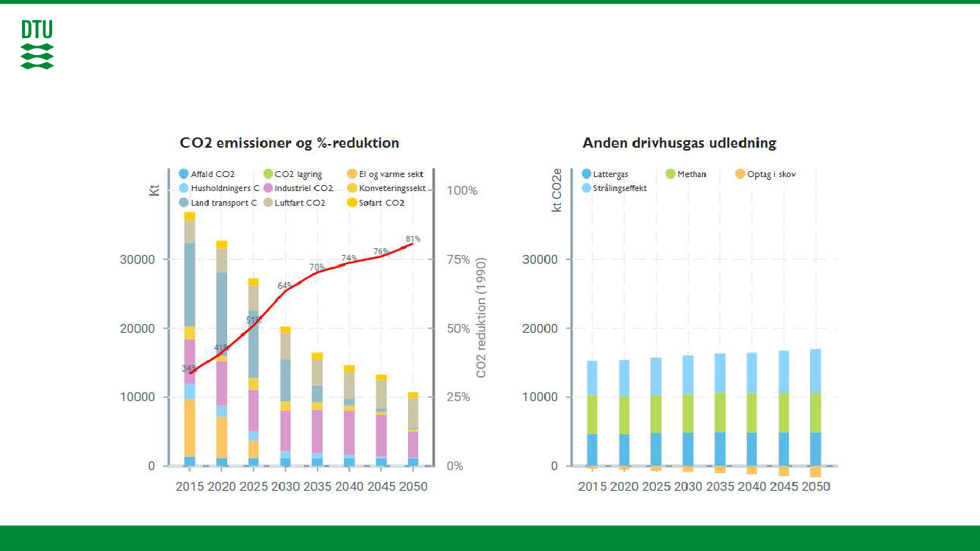Click the 75% right-axis tick label
The image size is (980, 551).
459,259
